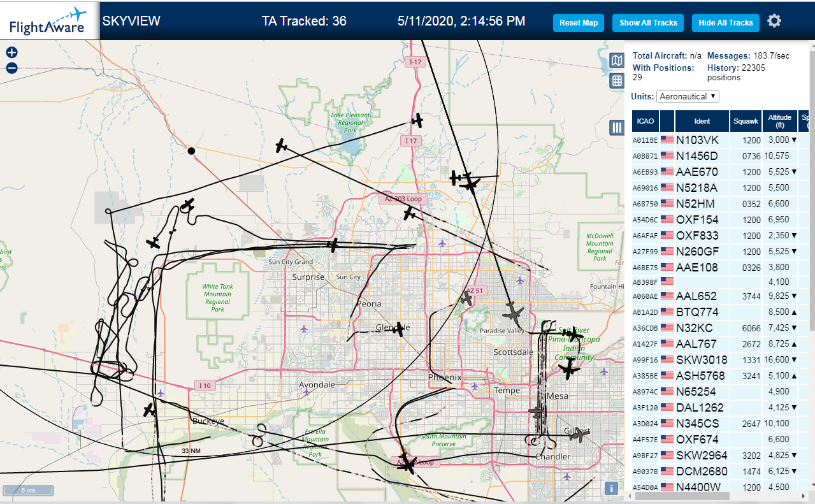
Task: Select aircraft icon southwest near Buckeye
Action: tap(150, 410)
